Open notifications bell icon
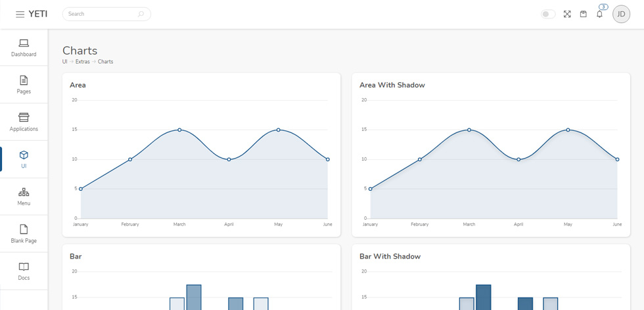 point(599,14)
